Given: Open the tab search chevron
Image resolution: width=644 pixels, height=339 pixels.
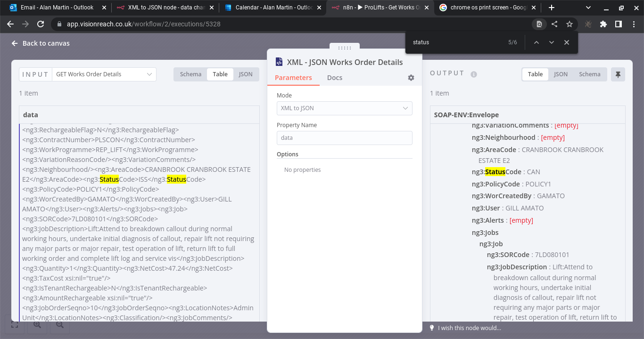Looking at the screenshot, I should (x=588, y=8).
